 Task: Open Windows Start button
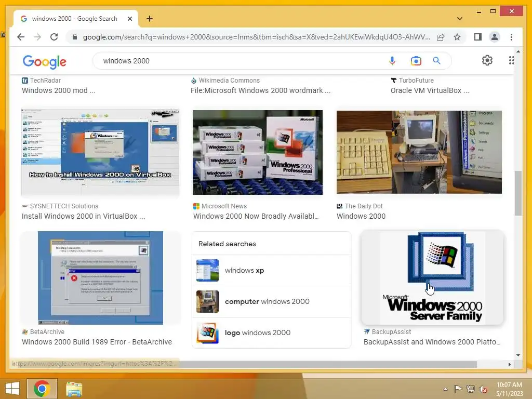tap(12, 389)
